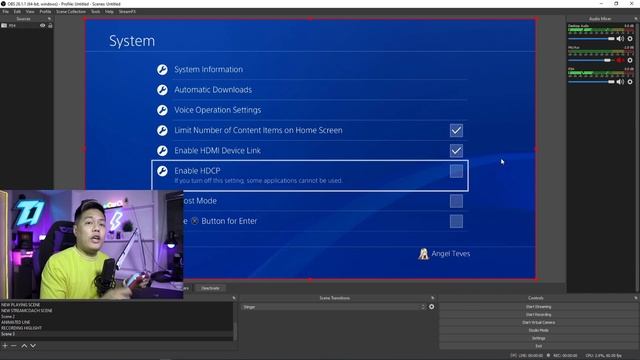Open the Edit menu
Image resolution: width=640 pixels, height=360 pixels.
pyautogui.click(x=17, y=12)
